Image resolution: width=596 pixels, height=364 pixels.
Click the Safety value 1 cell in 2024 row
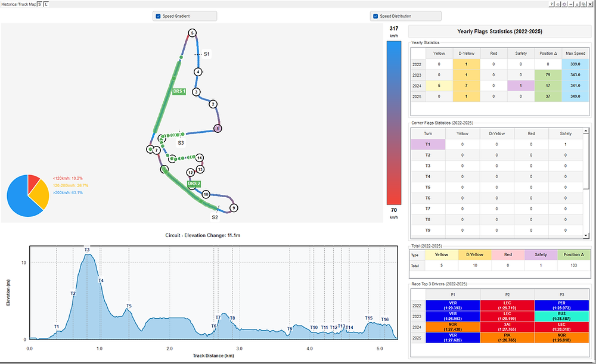(521, 86)
